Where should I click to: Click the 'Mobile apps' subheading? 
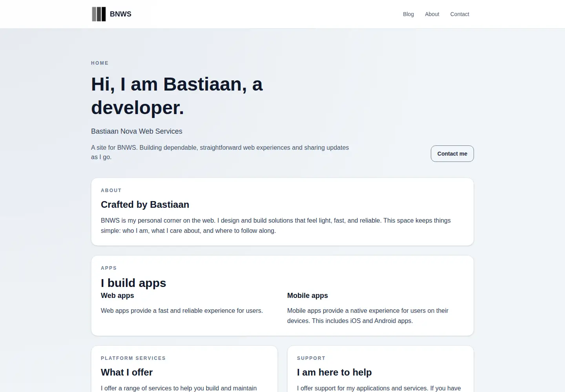tap(308, 296)
